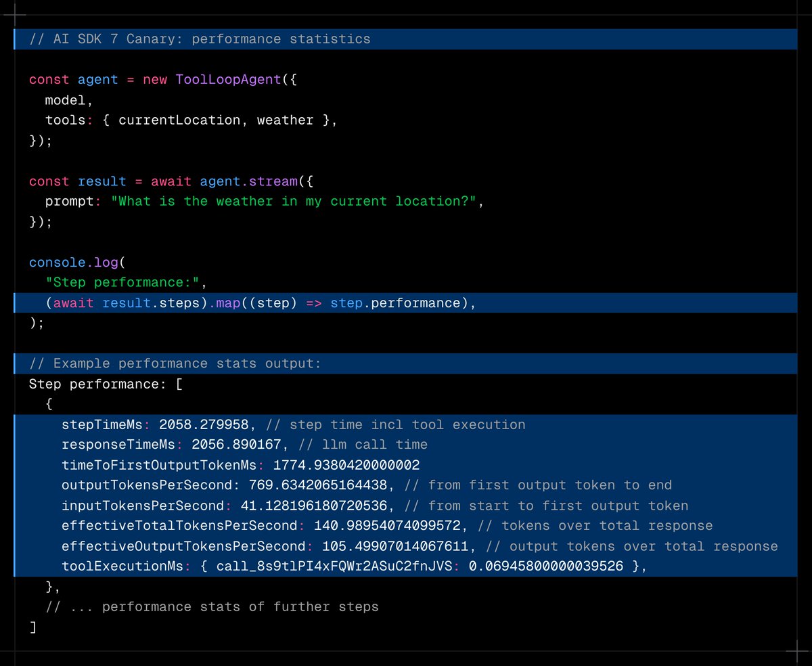The width and height of the screenshot is (812, 666).
Task: Click the 'weather' tool name
Action: [x=286, y=120]
